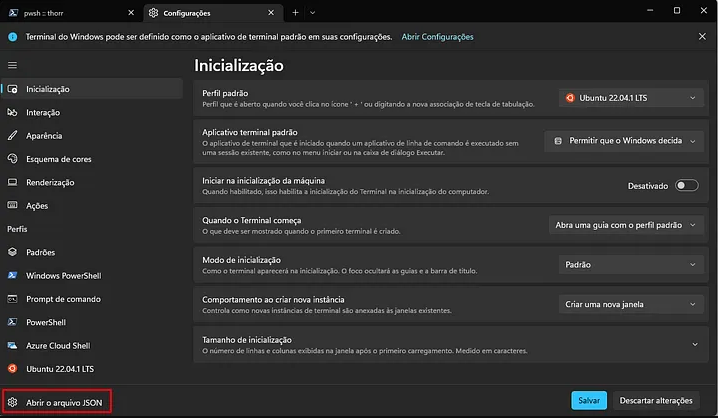Click the PowerShell profile icon

[12, 322]
